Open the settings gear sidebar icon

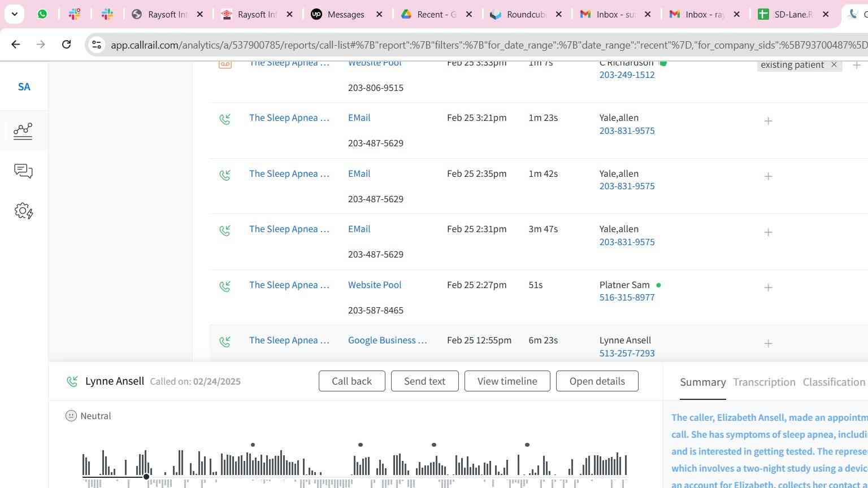point(23,211)
